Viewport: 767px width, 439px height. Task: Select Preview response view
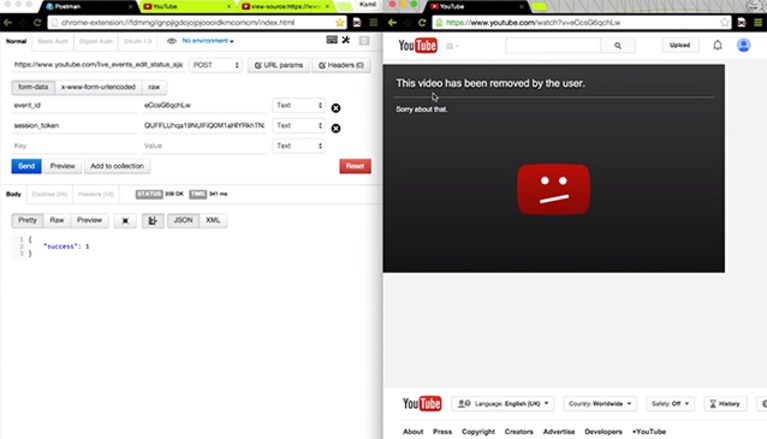tap(90, 220)
